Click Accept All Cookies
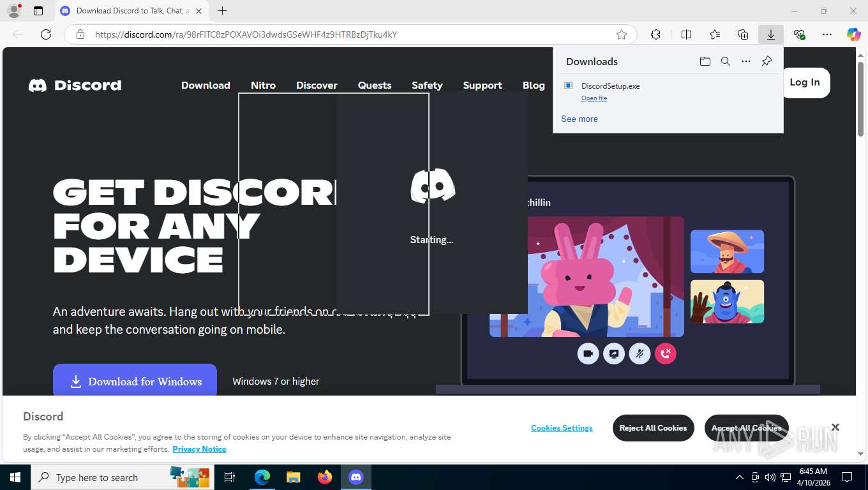Image resolution: width=868 pixels, height=490 pixels. pyautogui.click(x=746, y=428)
